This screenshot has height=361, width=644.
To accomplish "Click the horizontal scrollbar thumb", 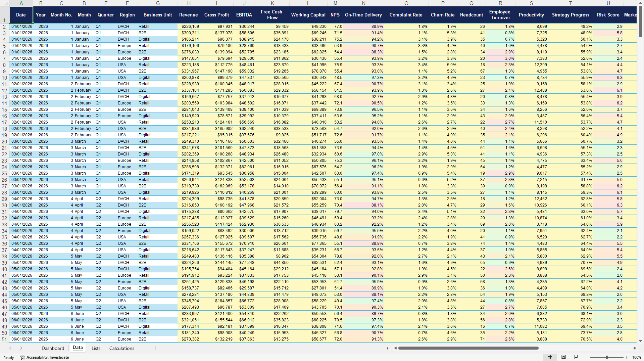I will tap(468, 348).
